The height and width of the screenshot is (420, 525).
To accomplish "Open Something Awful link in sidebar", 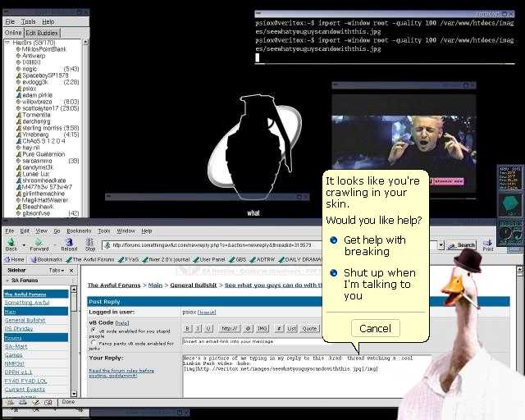I will point(27,303).
